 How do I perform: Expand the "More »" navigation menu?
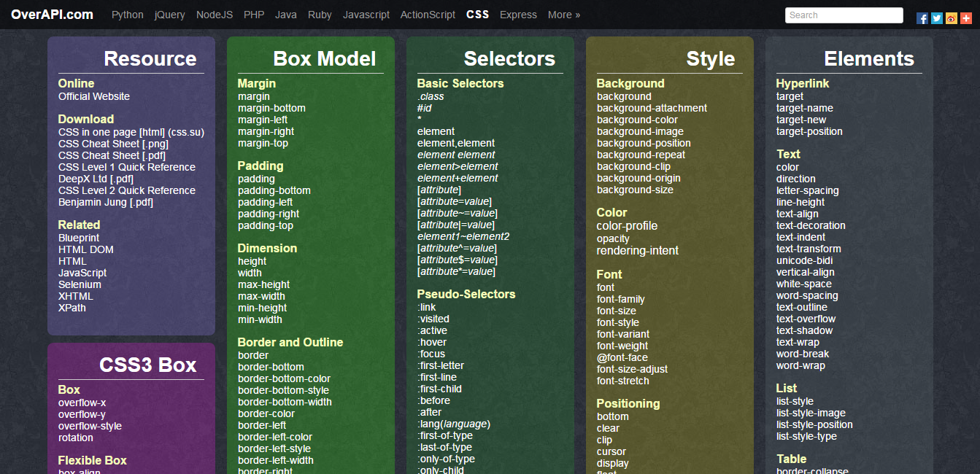563,15
